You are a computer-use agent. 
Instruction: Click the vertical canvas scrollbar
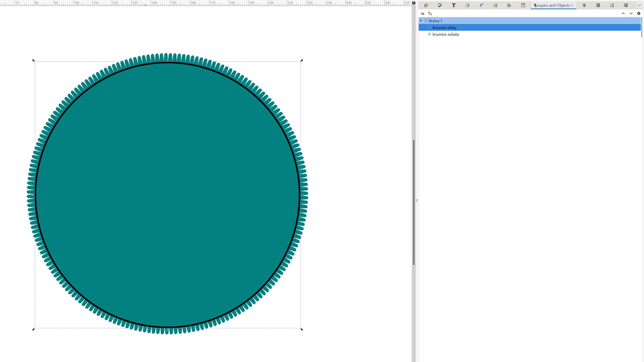coord(414,202)
